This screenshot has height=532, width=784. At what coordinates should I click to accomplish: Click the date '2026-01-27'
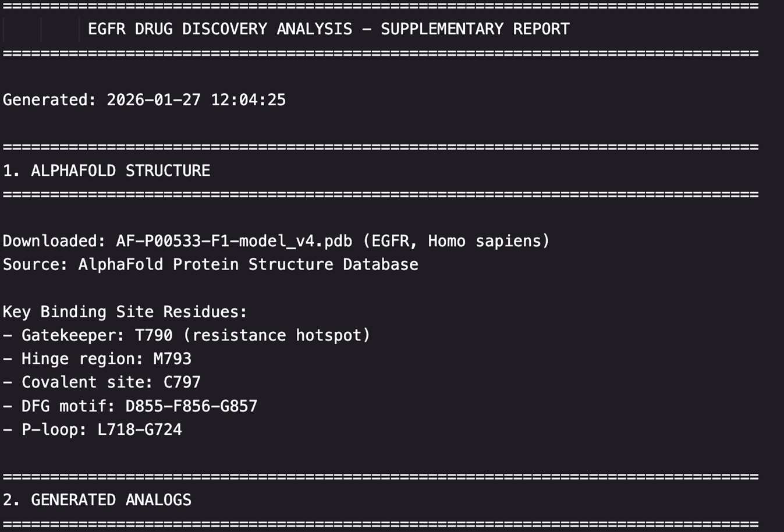(154, 100)
